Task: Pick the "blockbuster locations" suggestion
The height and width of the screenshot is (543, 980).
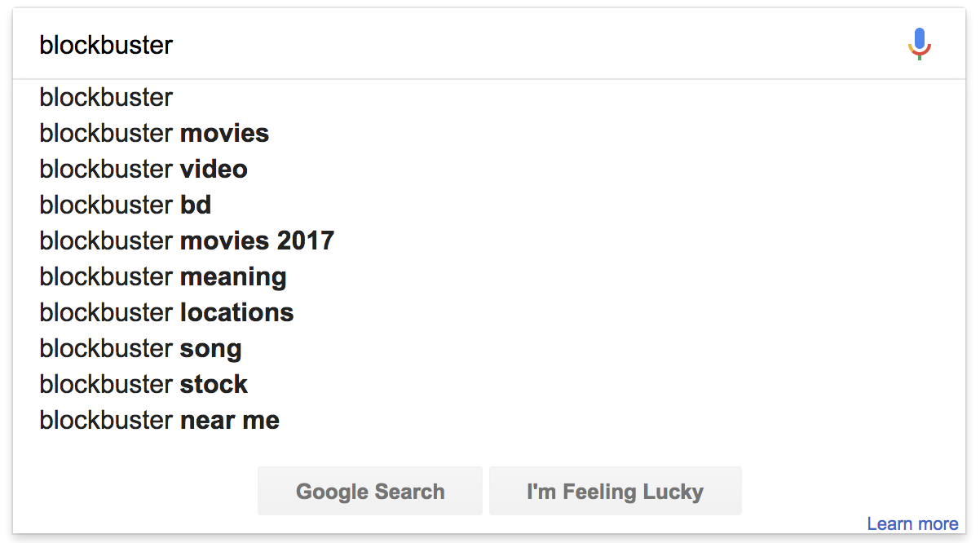Action: [x=489, y=313]
